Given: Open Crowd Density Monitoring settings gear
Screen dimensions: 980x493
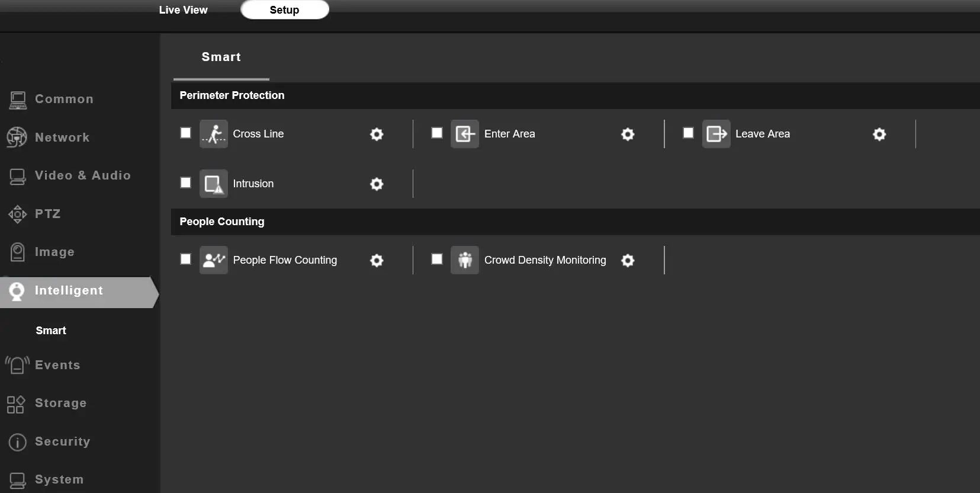Looking at the screenshot, I should 628,261.
